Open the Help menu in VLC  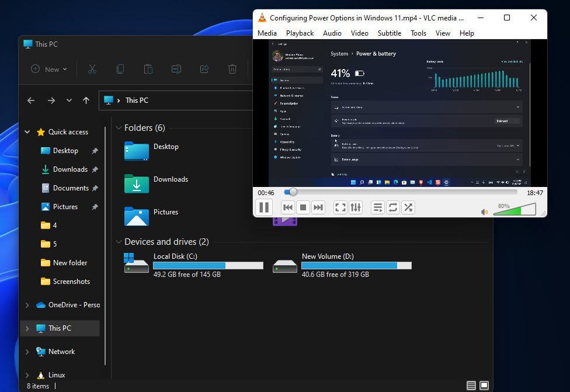[467, 33]
